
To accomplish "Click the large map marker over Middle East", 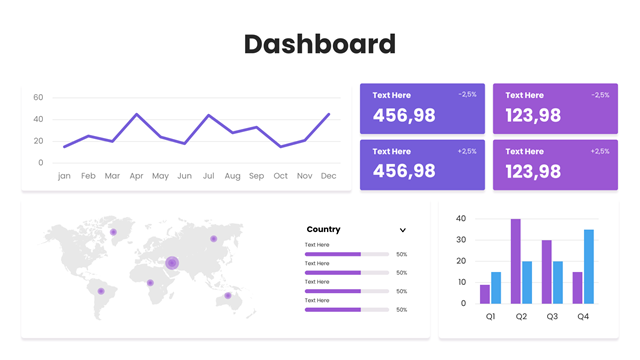I will pos(172,263).
